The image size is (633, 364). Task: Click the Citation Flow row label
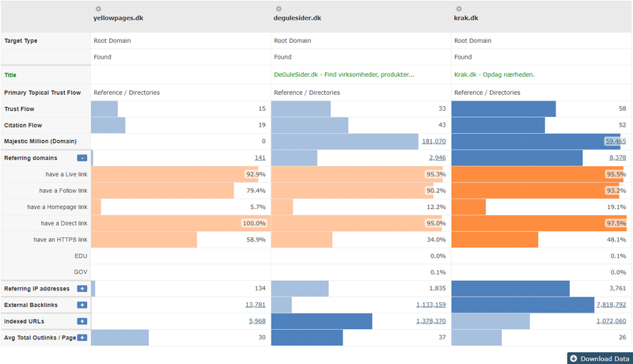pos(23,126)
